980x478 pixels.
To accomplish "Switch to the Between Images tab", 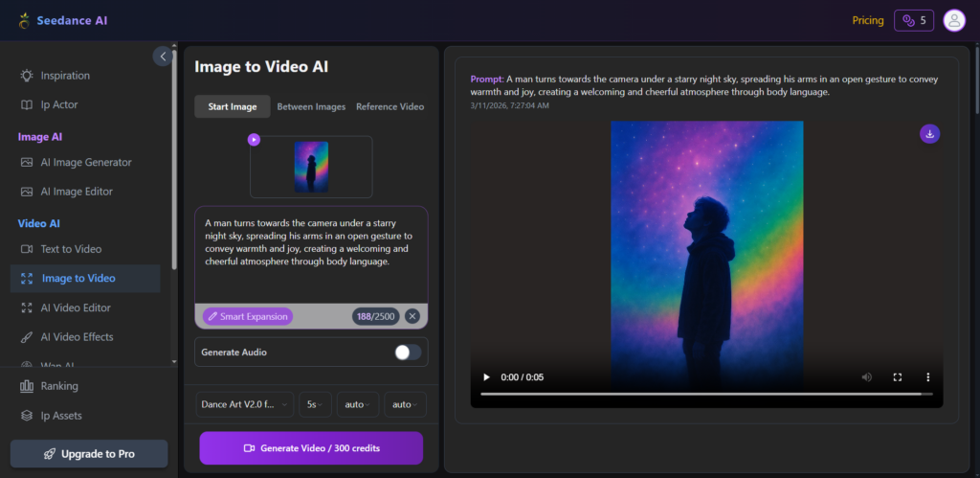I will (311, 106).
